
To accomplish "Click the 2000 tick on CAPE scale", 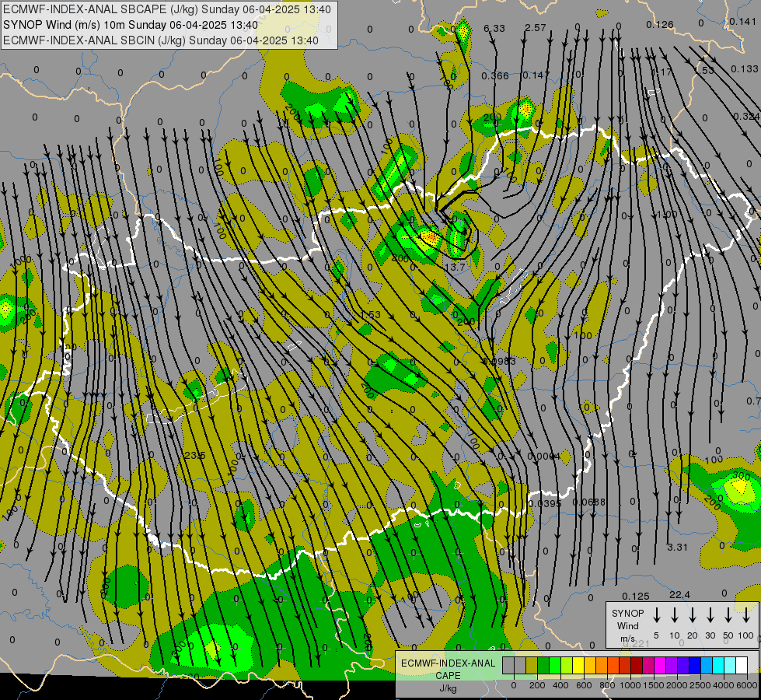I will tap(677, 685).
